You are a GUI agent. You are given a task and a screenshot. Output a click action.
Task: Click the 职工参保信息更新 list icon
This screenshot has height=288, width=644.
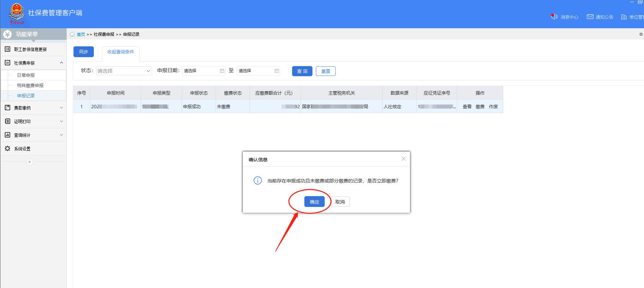pyautogui.click(x=7, y=49)
